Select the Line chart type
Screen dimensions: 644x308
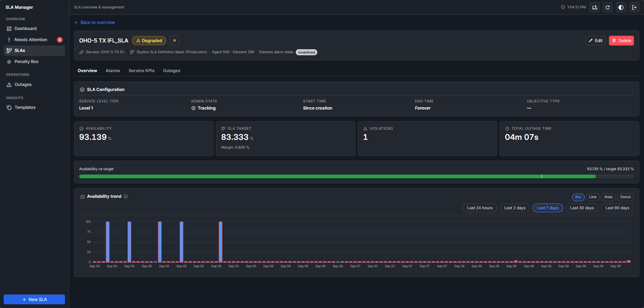click(593, 197)
